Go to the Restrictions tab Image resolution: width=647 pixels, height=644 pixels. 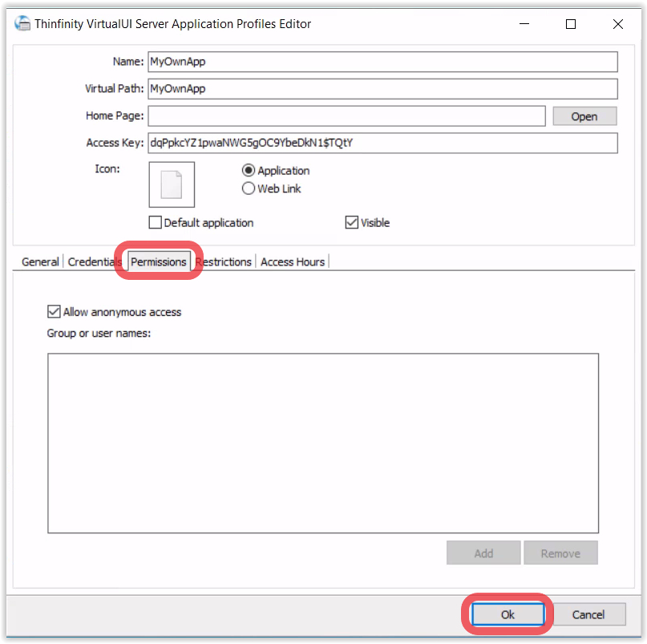(223, 261)
